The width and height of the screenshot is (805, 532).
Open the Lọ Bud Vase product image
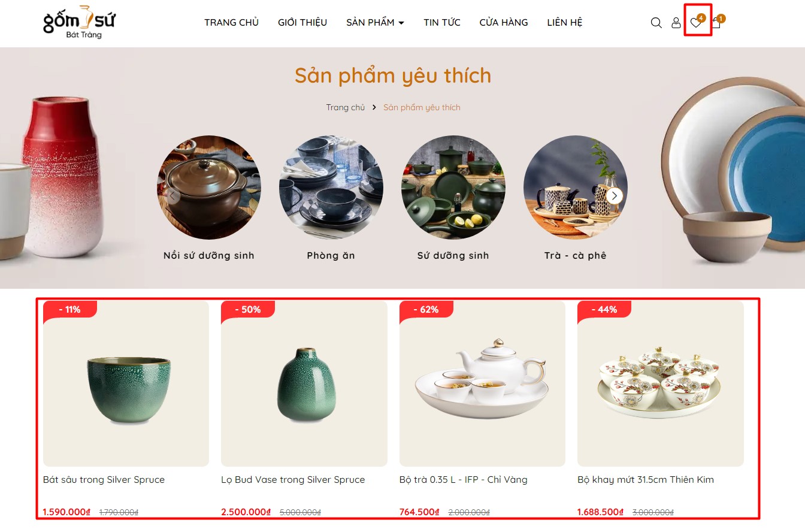point(304,383)
